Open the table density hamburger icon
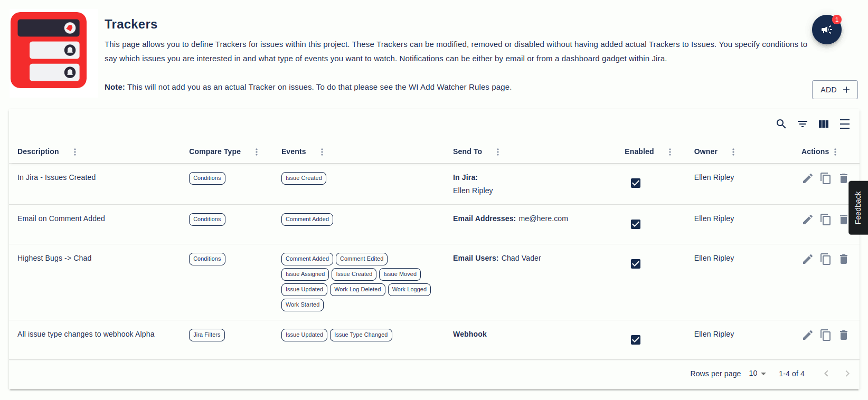 (x=845, y=124)
